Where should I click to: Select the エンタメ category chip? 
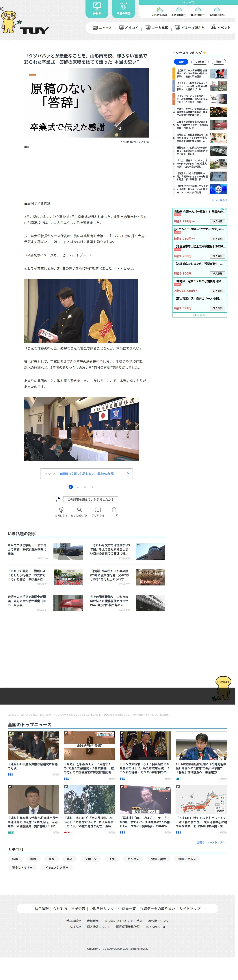coord(133,859)
